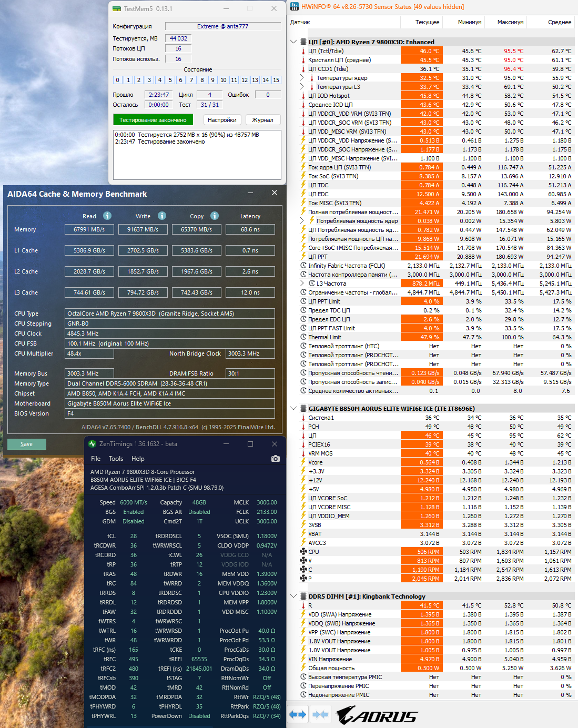This screenshot has height=728, width=578.
Task: Click thread 0 status box in TestMem5
Action: coord(118,80)
